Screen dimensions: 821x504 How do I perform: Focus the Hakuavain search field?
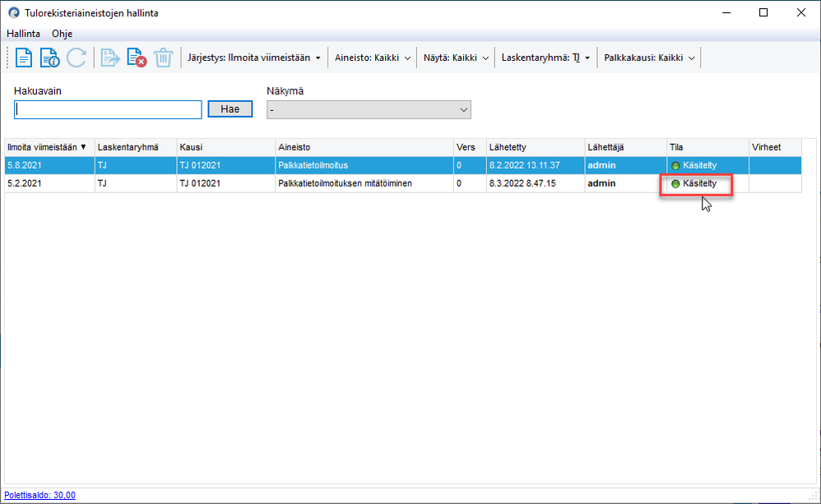tap(108, 109)
